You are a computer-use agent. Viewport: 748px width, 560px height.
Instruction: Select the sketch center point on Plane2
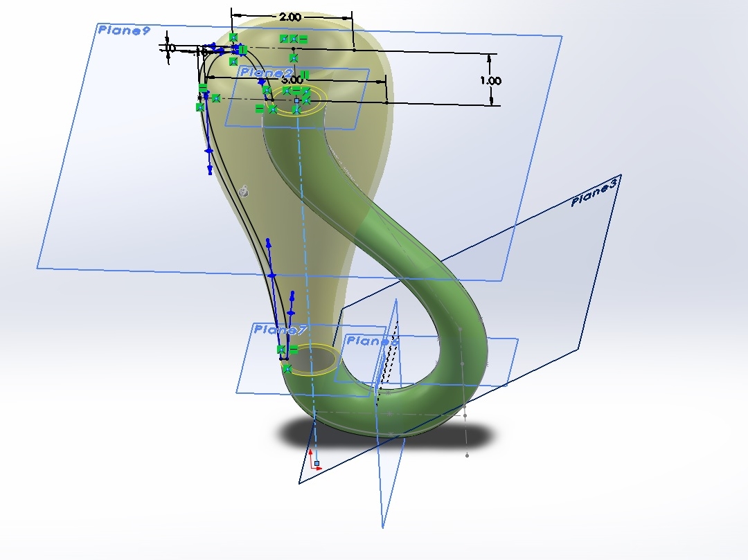[x=296, y=100]
